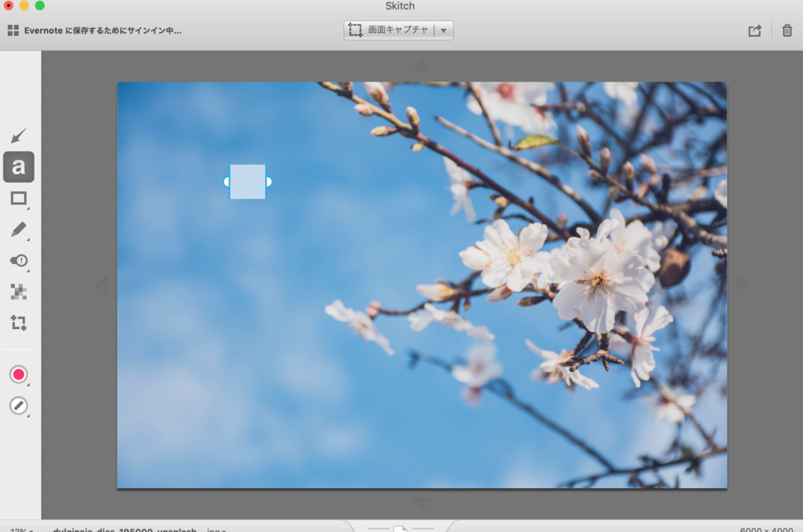
Task: Click the right resize handle of the text box
Action: point(268,182)
